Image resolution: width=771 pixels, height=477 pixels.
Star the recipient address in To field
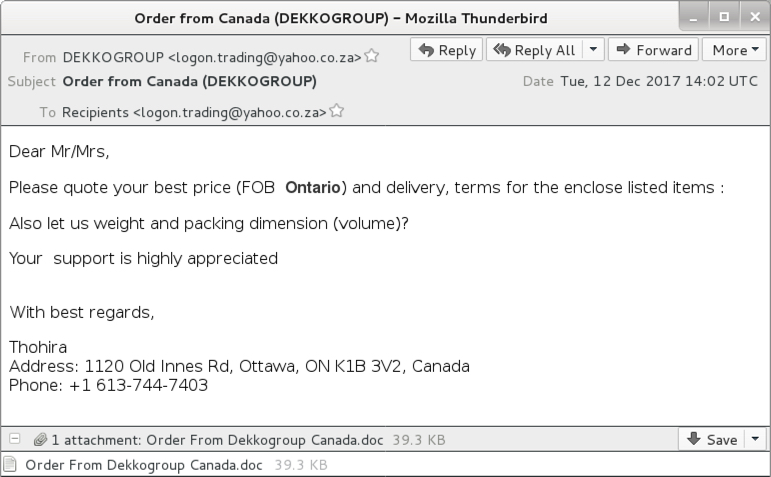click(x=337, y=111)
